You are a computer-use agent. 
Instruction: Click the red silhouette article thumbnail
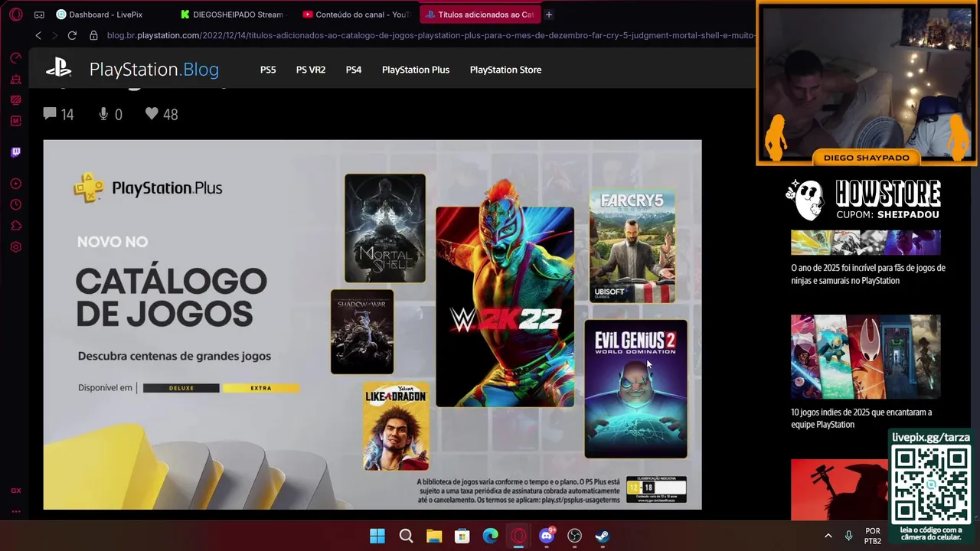point(839,490)
